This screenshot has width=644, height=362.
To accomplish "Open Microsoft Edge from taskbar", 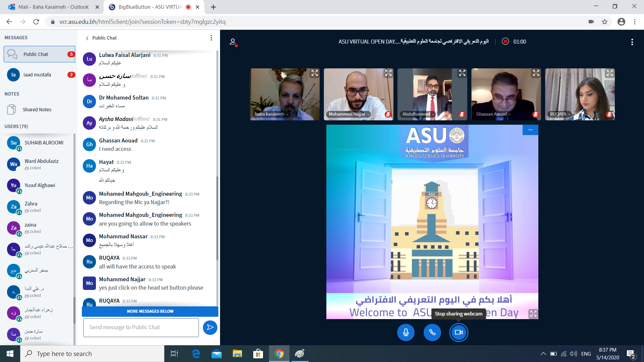I will [196, 354].
